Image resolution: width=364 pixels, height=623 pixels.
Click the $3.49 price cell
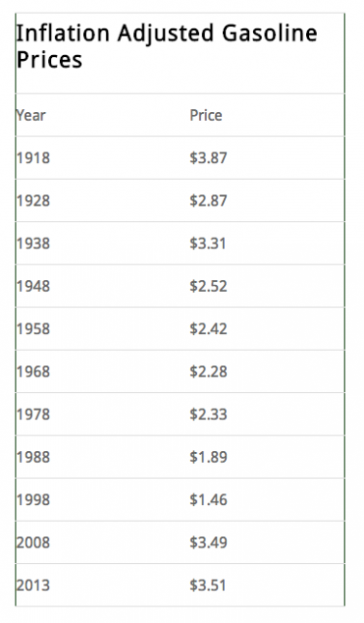(x=209, y=543)
